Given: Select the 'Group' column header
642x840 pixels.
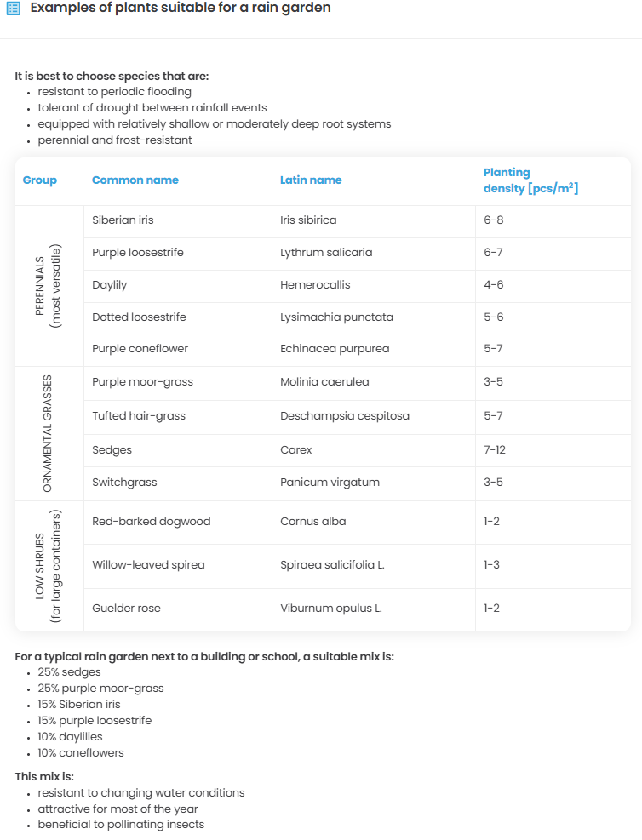Looking at the screenshot, I should pyautogui.click(x=40, y=180).
